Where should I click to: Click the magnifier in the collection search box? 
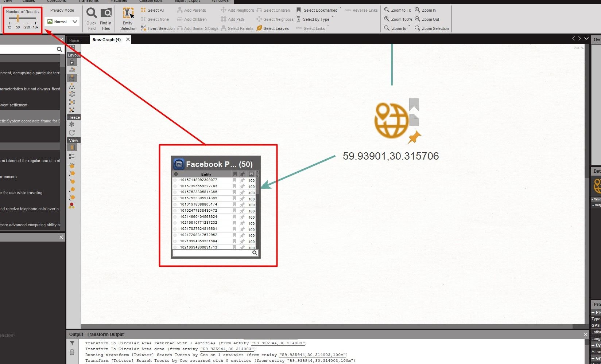click(255, 253)
